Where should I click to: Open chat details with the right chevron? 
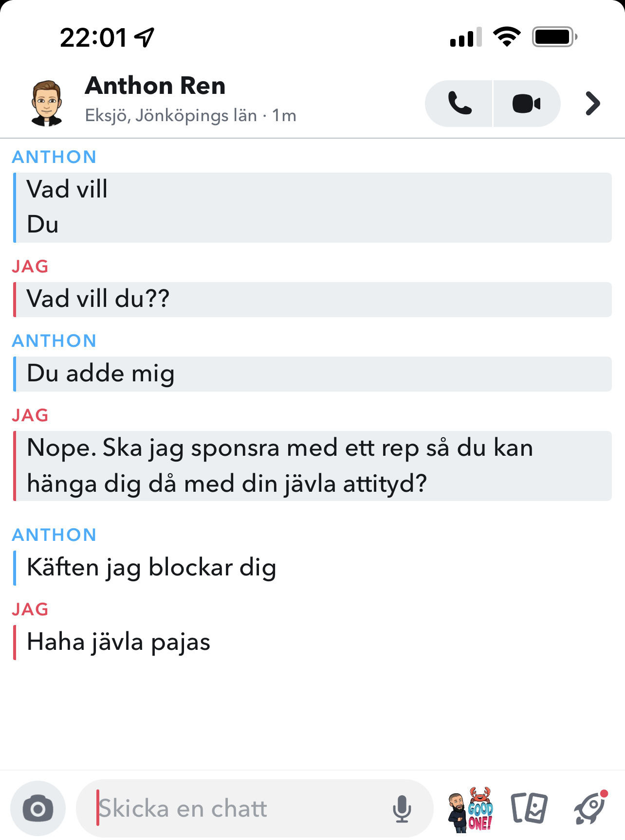coord(592,104)
